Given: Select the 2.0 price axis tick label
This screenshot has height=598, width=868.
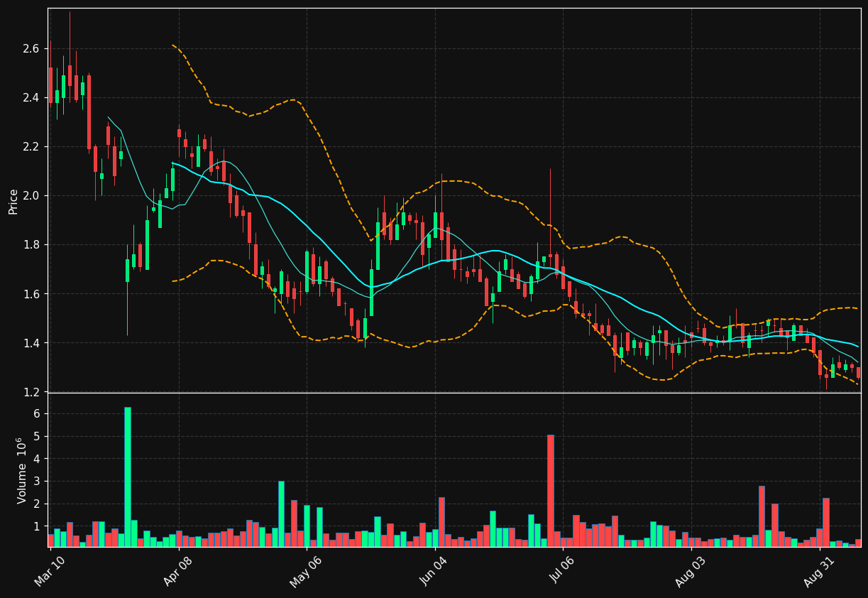Looking at the screenshot, I should 31,195.
